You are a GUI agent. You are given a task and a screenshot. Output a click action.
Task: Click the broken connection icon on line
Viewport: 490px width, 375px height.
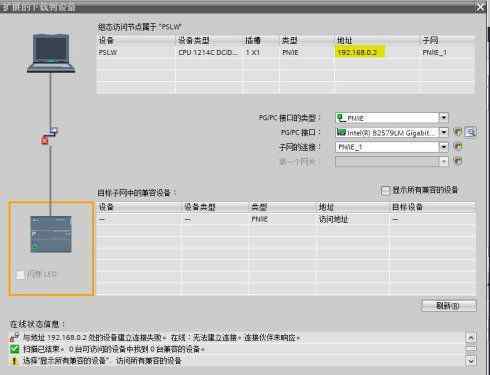(49, 136)
